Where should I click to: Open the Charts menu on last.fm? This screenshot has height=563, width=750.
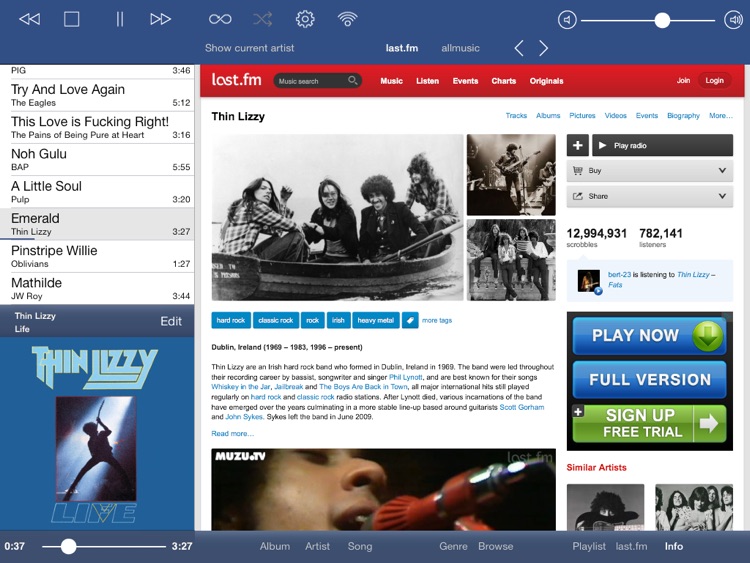pyautogui.click(x=504, y=81)
